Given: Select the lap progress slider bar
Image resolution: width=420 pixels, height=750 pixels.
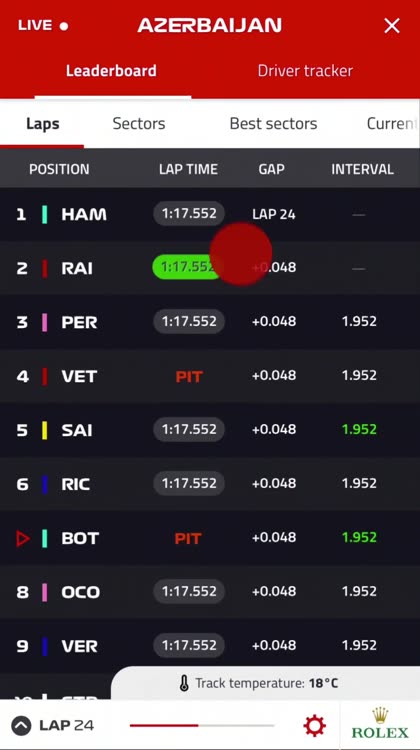Looking at the screenshot, I should tap(202, 726).
